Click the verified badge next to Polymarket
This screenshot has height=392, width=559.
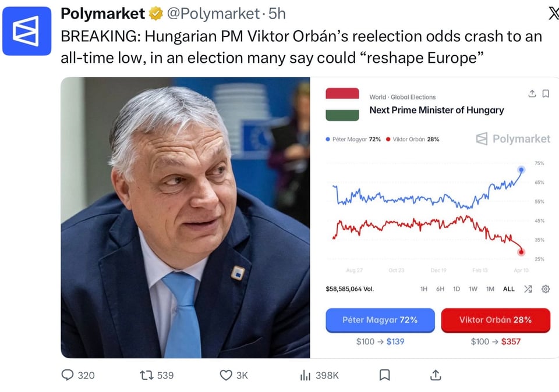click(x=155, y=13)
